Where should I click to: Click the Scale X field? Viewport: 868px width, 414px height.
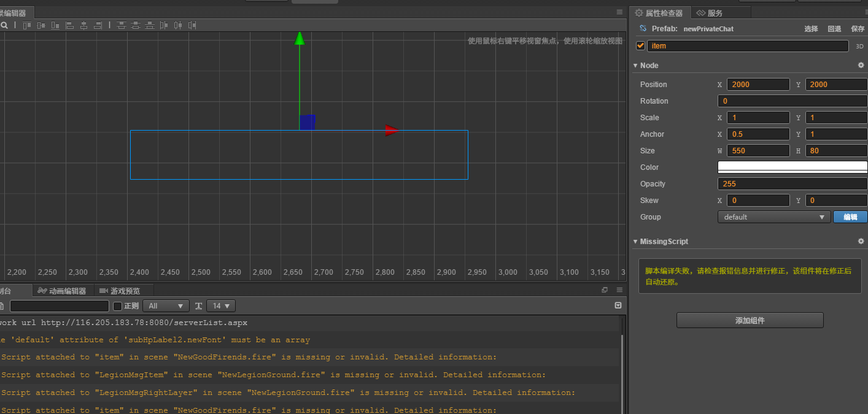(758, 118)
